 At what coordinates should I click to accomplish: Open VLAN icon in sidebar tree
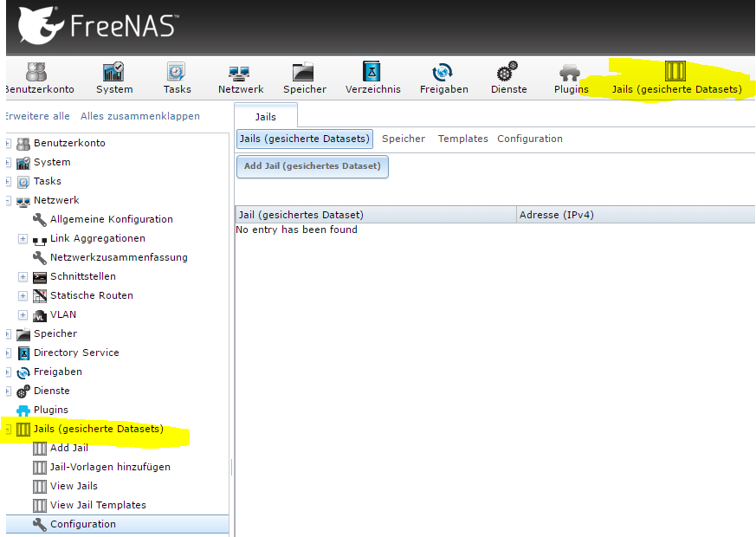pyautogui.click(x=40, y=315)
